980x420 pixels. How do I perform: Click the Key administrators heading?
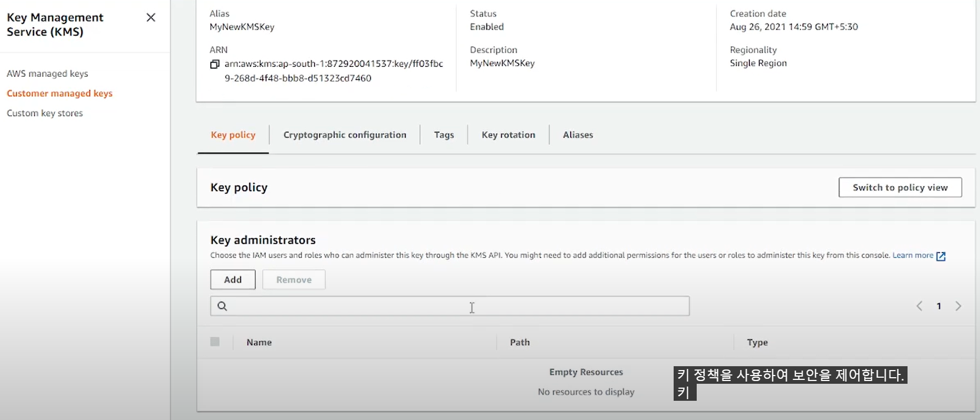(263, 240)
